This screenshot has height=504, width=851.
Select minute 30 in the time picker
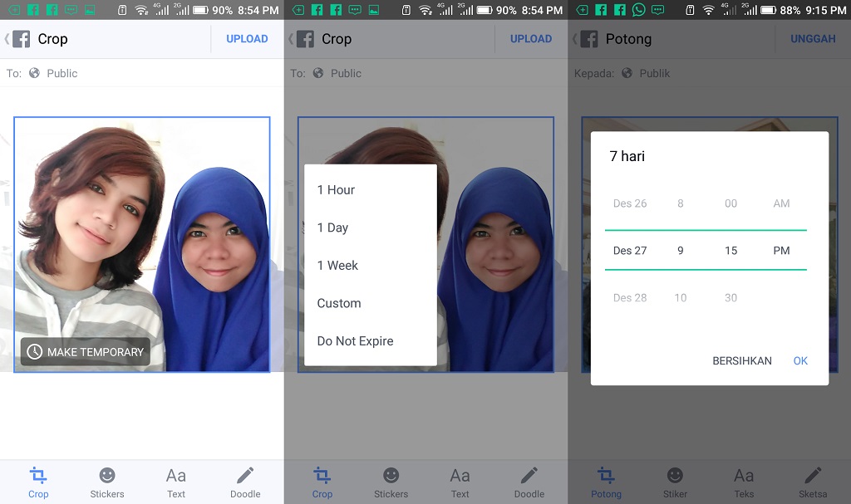coord(731,298)
